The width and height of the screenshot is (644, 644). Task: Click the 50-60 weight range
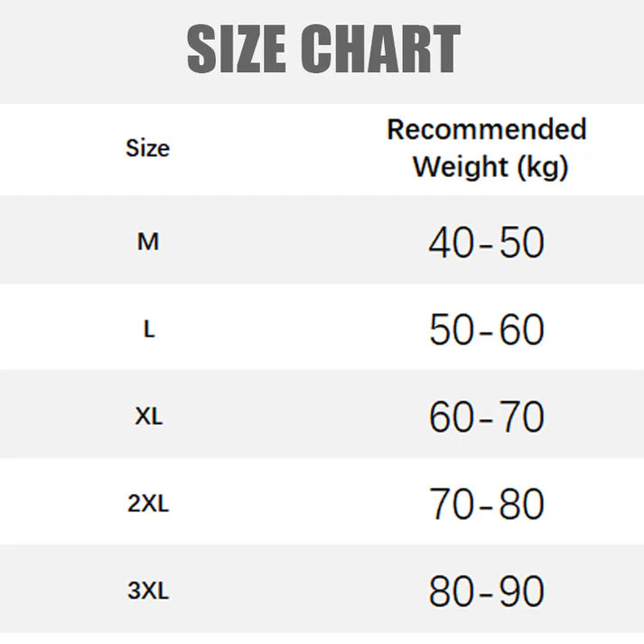tap(486, 331)
